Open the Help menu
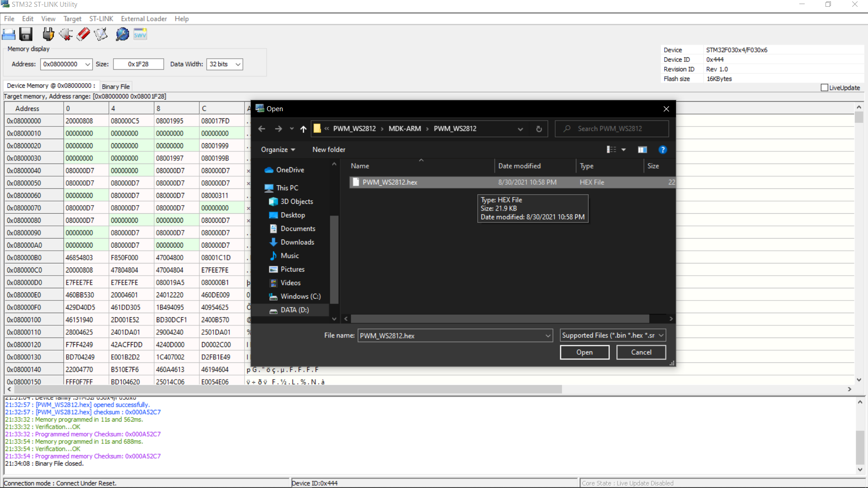The width and height of the screenshot is (868, 488). pyautogui.click(x=182, y=19)
